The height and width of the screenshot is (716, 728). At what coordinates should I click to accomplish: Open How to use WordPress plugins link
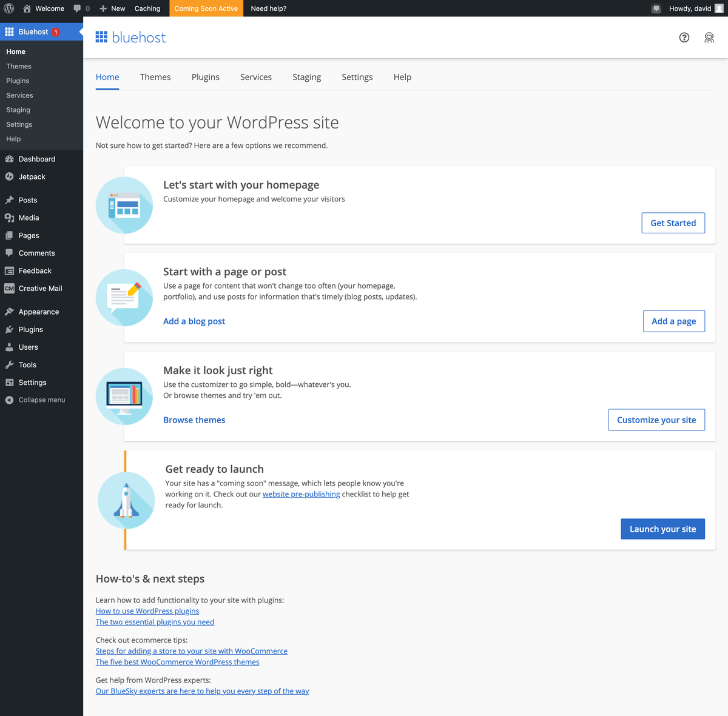click(147, 611)
